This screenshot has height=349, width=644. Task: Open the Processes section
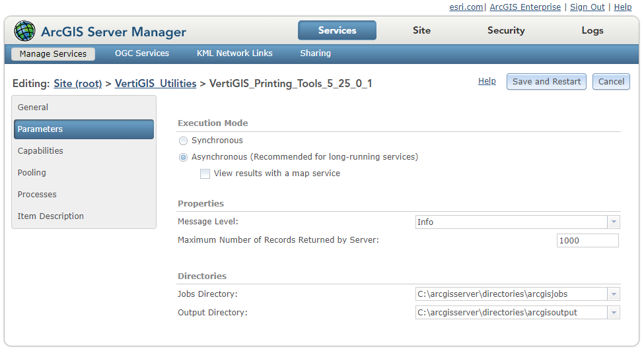pyautogui.click(x=84, y=195)
